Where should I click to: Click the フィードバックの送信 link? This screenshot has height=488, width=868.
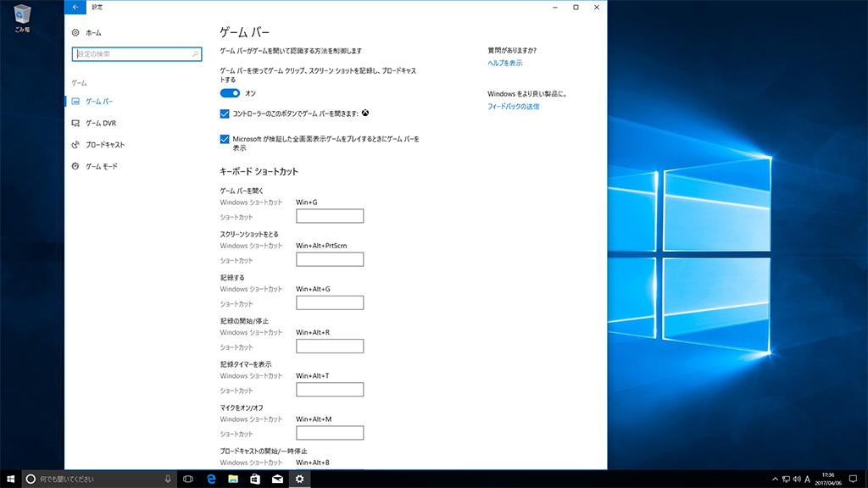pos(513,107)
